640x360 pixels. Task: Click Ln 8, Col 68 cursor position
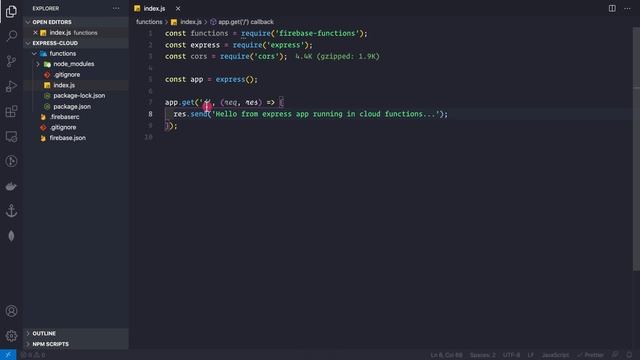pos(446,355)
